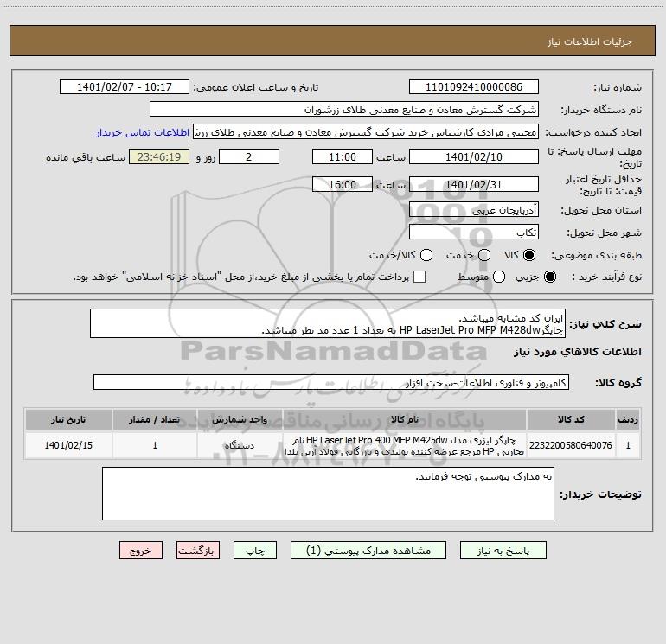Screen dimensions: 666x644
Task: Click the خروج exit button
Action: [141, 551]
